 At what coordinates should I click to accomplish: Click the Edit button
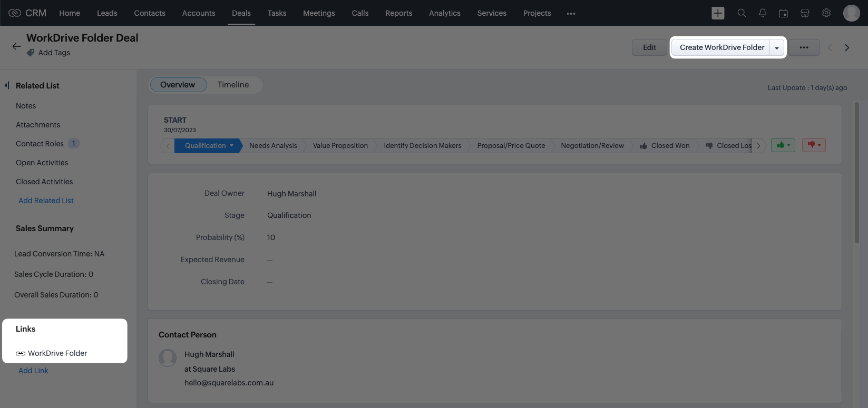pyautogui.click(x=649, y=47)
